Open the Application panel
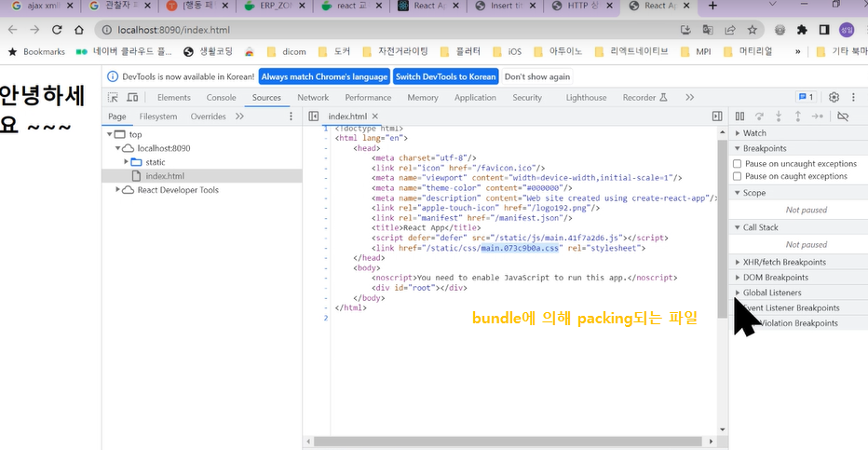This screenshot has width=868, height=450. pyautogui.click(x=475, y=98)
